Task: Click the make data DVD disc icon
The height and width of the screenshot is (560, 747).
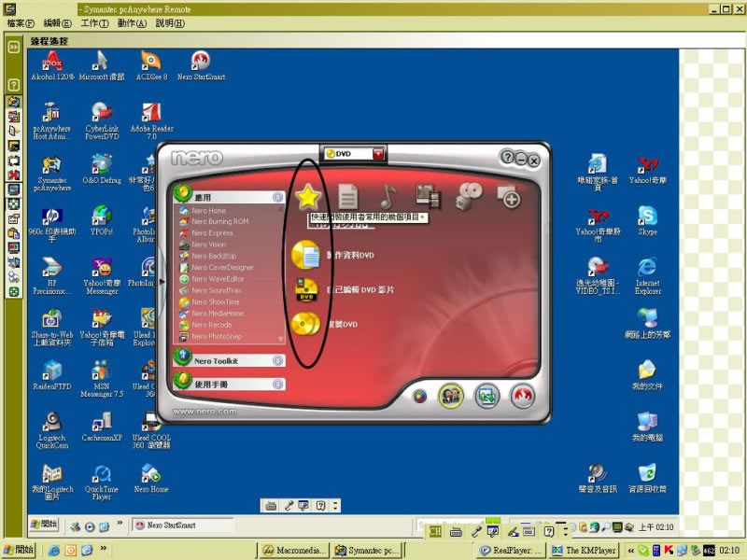Action: coord(306,255)
